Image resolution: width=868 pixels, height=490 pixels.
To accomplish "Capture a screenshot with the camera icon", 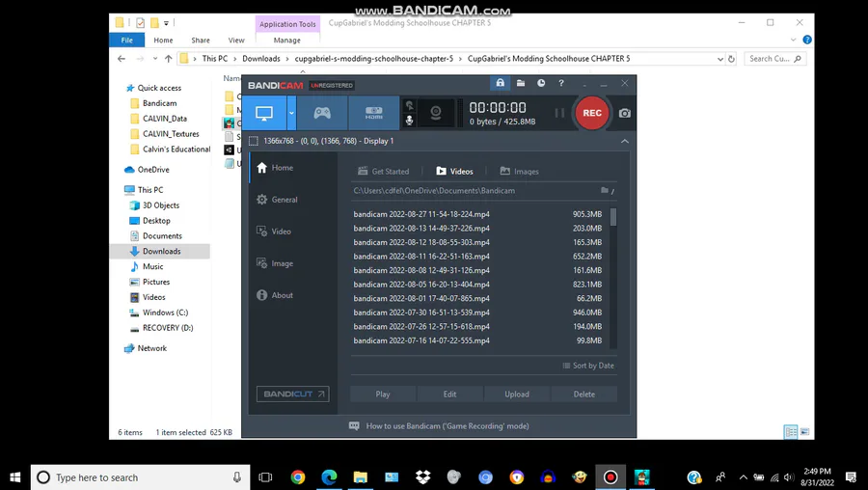I will [624, 113].
